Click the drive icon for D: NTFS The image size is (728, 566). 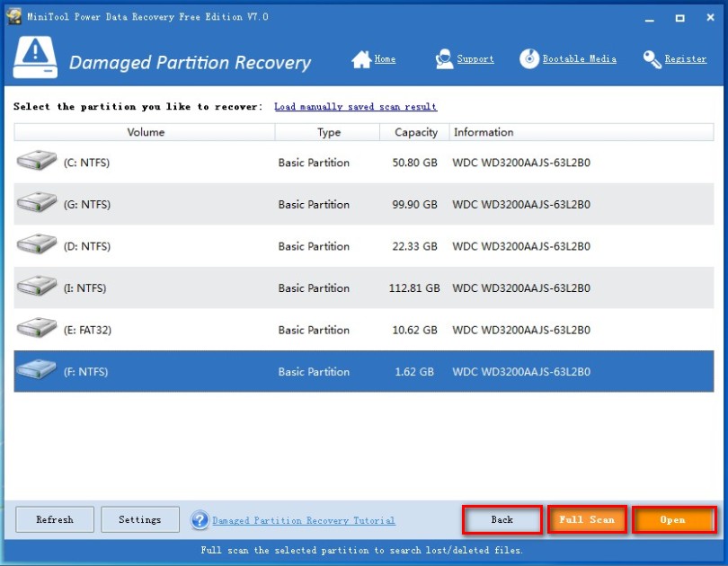coord(37,243)
